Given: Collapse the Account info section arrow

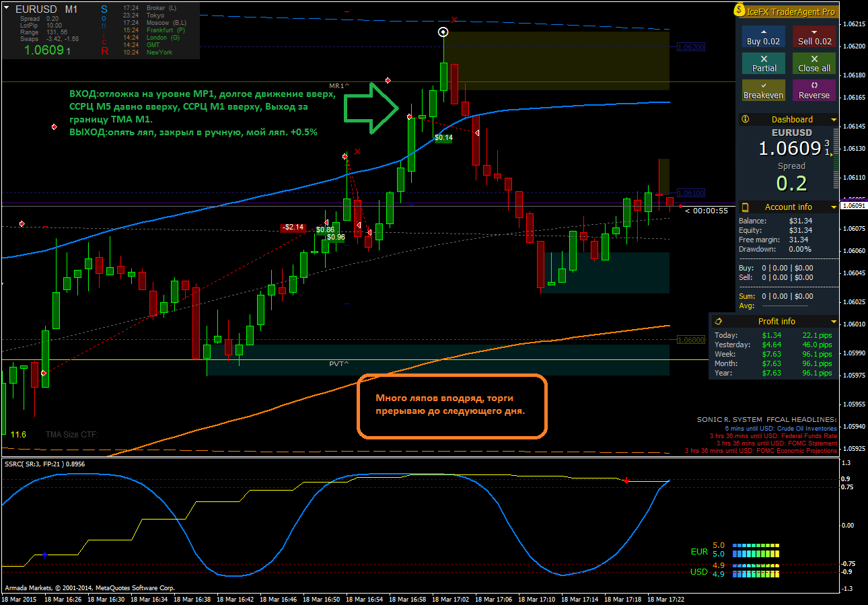Looking at the screenshot, I should 834,207.
